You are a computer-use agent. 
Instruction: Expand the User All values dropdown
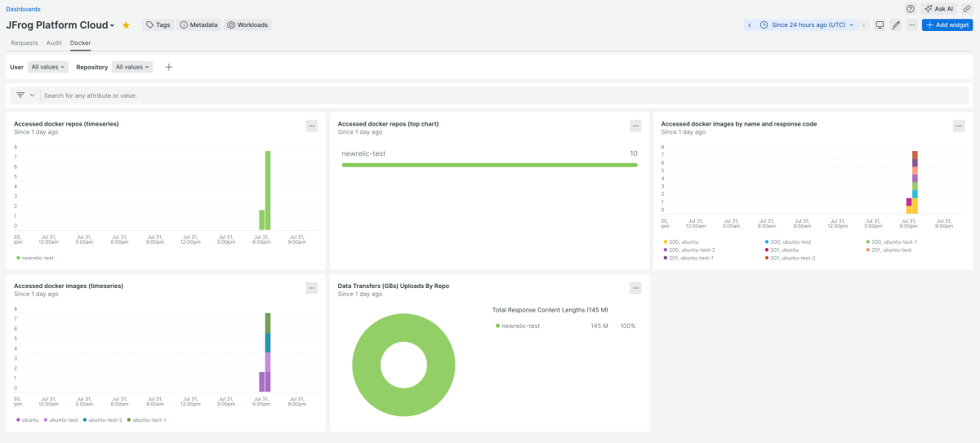click(48, 67)
